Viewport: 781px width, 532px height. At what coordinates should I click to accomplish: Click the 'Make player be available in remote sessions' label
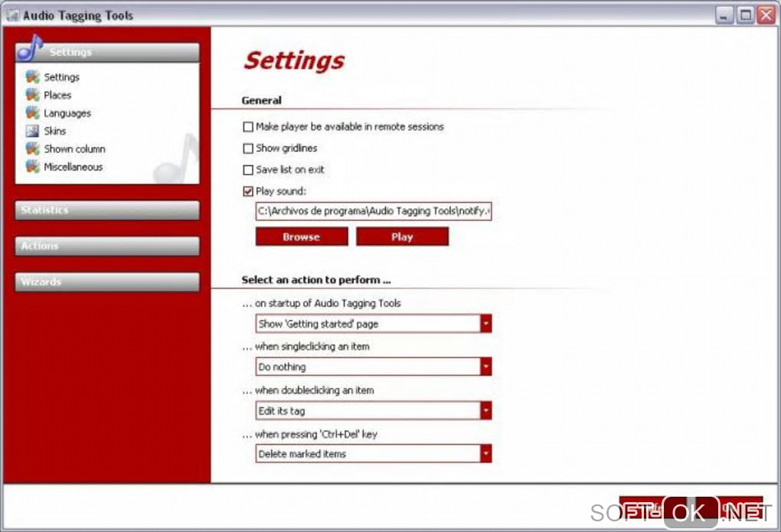(x=350, y=127)
